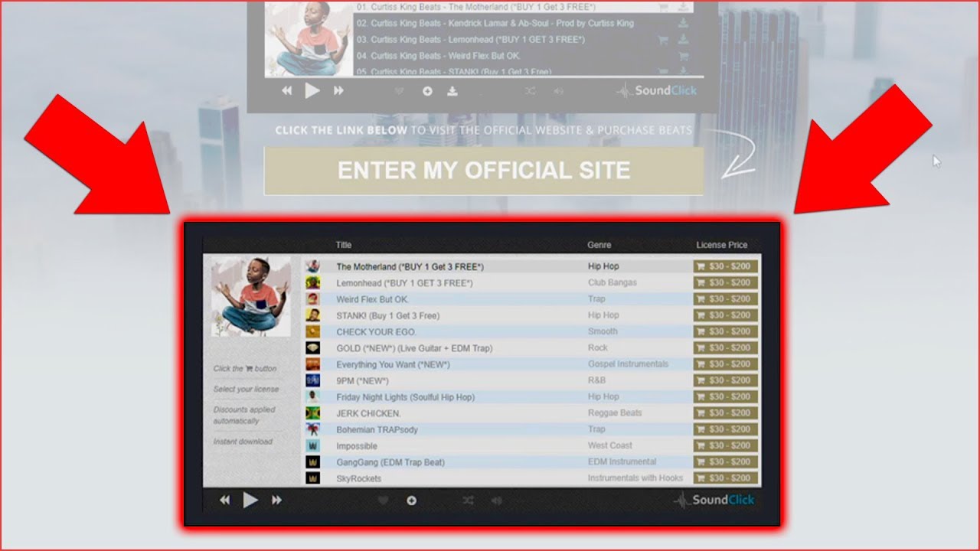Click the cart icon for track 03 Lemonhead
Screen dimensions: 980x551
(x=663, y=40)
